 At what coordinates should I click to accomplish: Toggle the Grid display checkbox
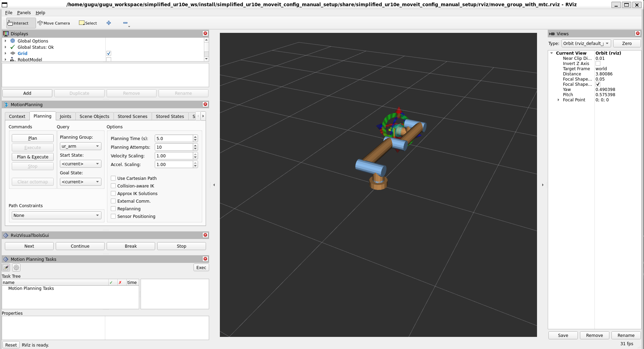point(109,53)
